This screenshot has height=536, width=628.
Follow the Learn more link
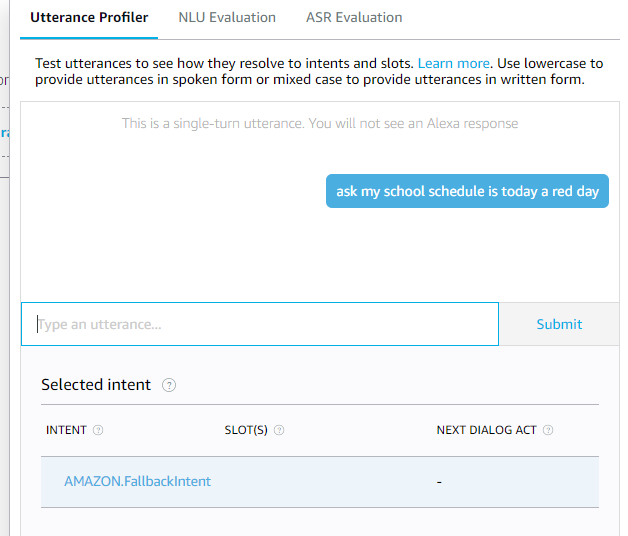453,63
